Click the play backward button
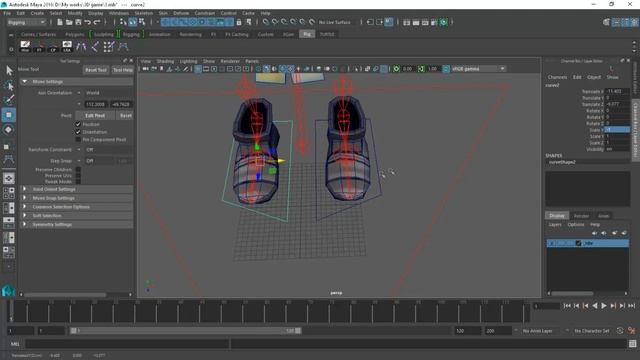Viewport: 640px width, 360px height. point(595,306)
